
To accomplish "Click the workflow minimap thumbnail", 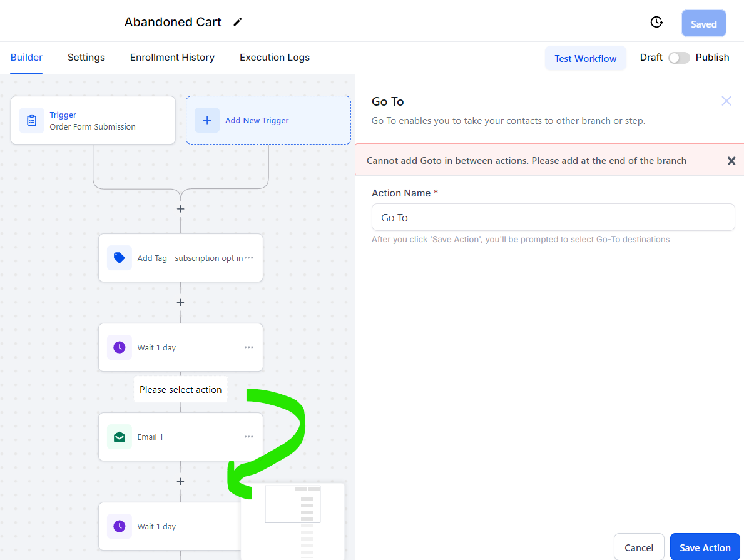I will pyautogui.click(x=292, y=522).
